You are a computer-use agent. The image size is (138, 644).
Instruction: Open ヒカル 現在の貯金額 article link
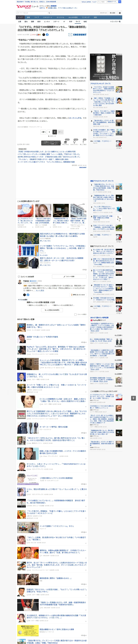click(57, 490)
